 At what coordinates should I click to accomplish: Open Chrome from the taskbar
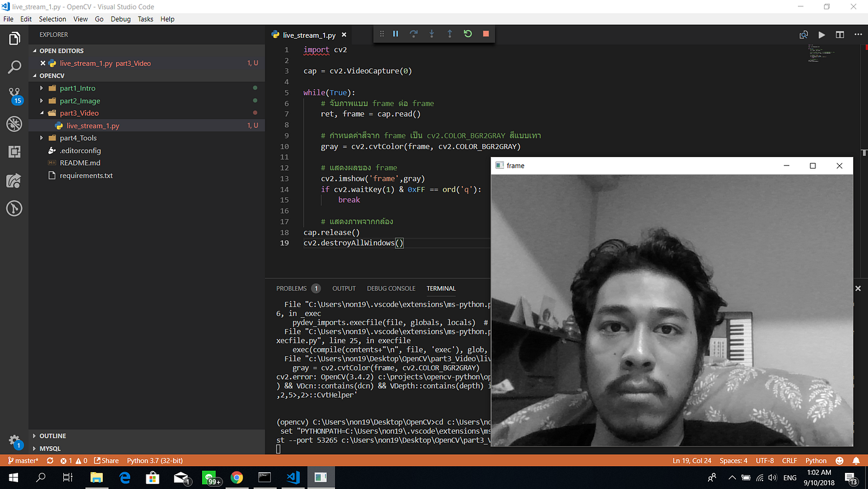tap(237, 477)
